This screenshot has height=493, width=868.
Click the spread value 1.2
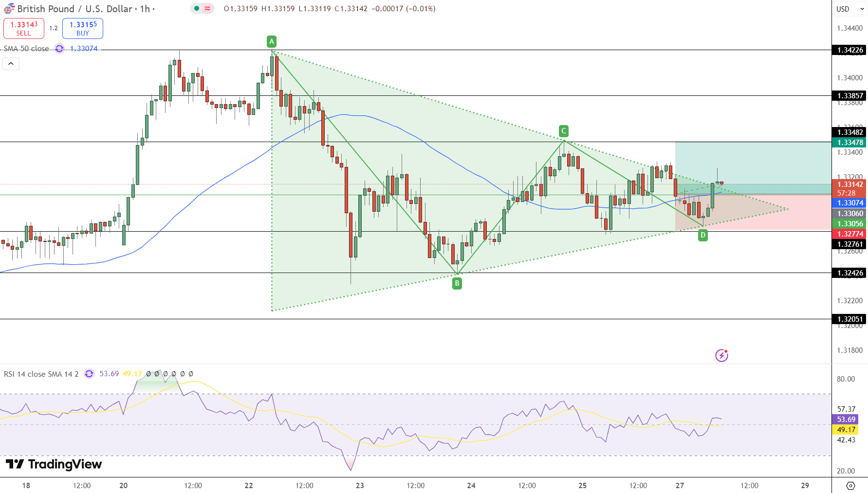coord(54,28)
